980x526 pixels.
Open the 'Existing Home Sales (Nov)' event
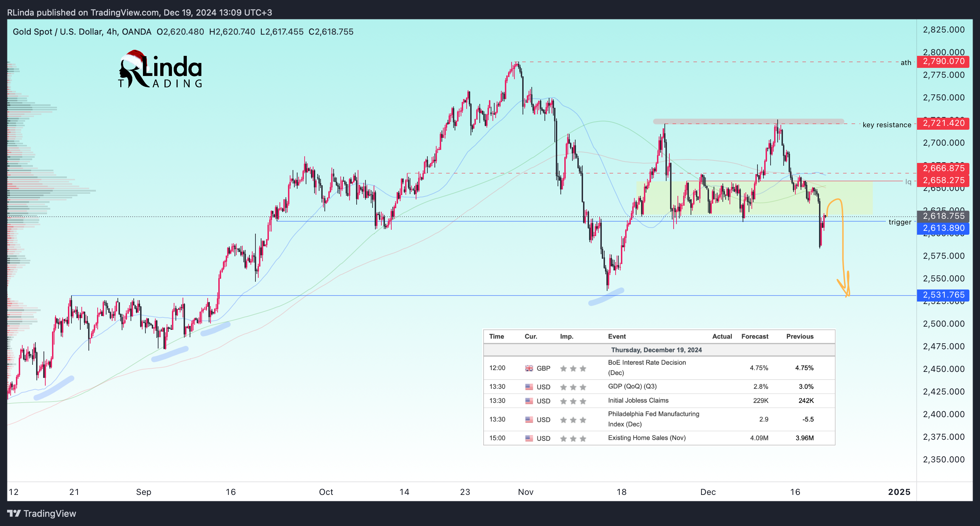647,437
